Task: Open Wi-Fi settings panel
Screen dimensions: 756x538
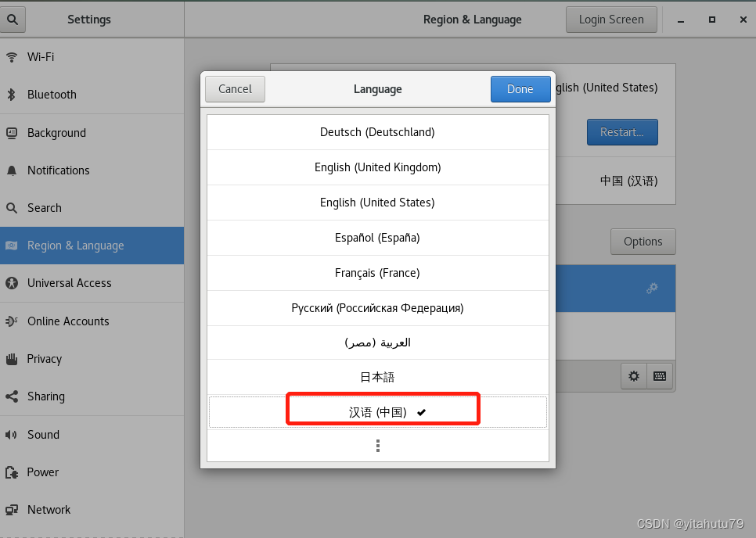Action: pos(92,57)
